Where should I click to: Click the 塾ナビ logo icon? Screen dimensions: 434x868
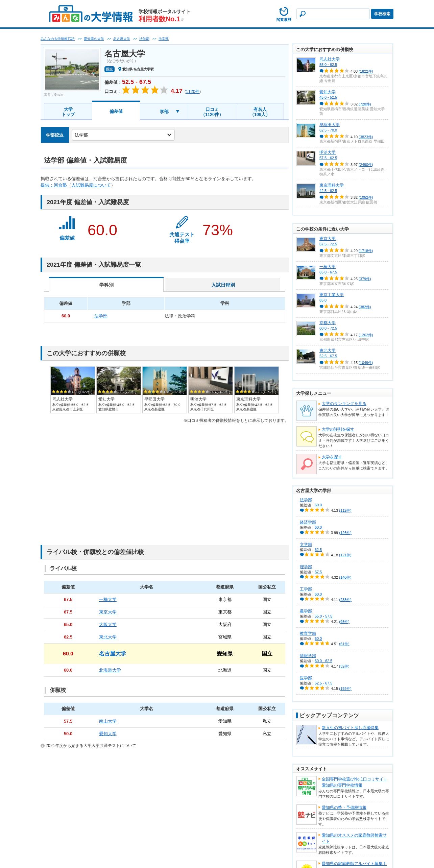[306, 815]
